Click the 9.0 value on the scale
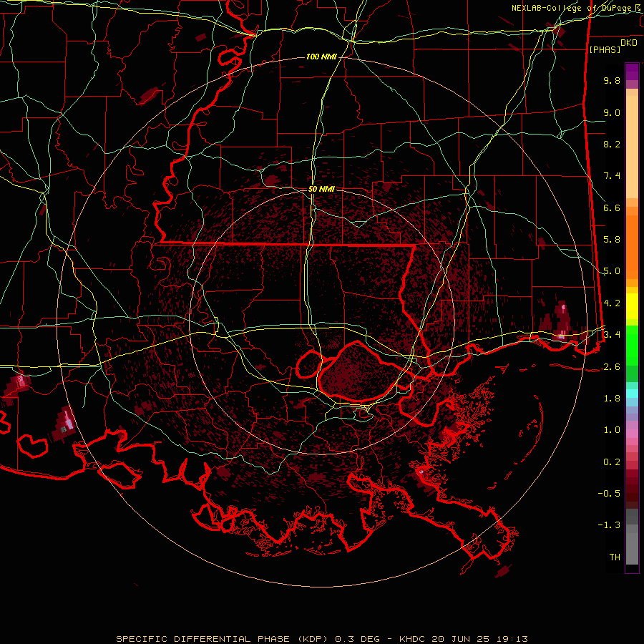The width and height of the screenshot is (644, 644). coord(612,112)
